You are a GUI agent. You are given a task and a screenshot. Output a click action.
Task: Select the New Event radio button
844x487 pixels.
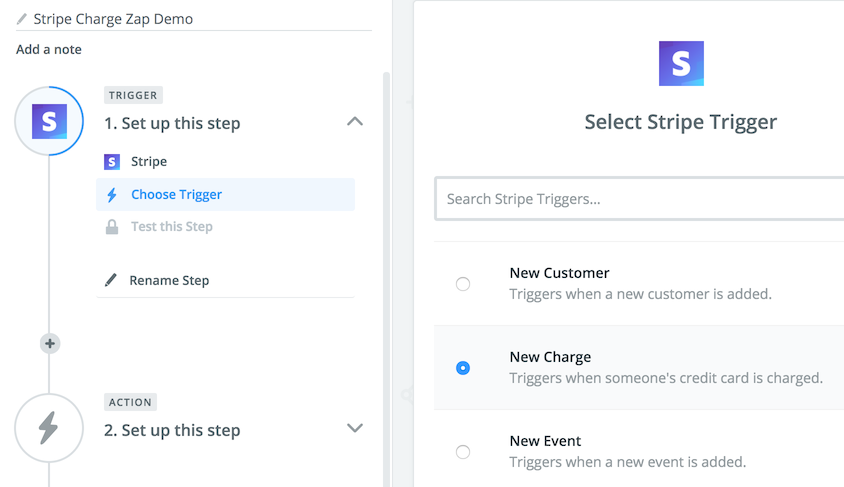[x=463, y=452]
